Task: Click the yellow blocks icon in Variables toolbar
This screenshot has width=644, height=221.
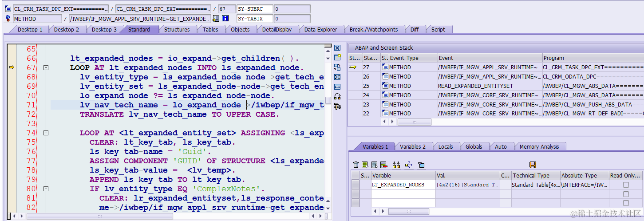Action: 396,165
